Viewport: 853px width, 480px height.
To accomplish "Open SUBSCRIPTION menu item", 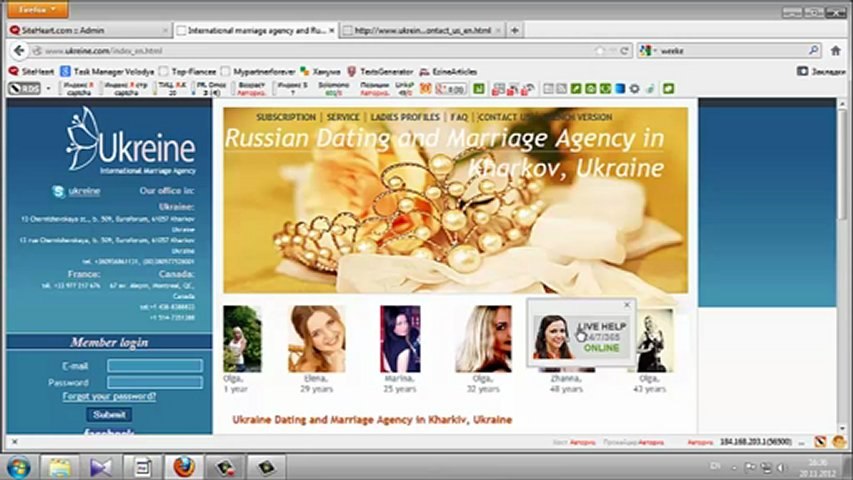I will tap(286, 117).
